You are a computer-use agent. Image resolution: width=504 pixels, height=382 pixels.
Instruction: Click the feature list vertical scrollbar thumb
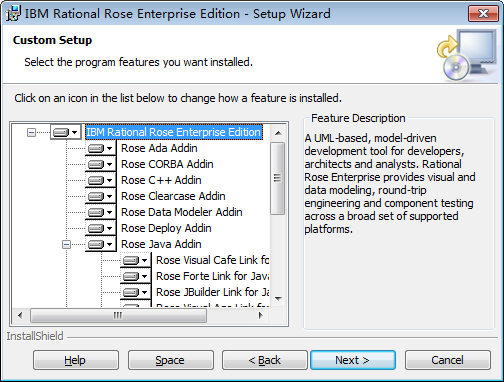[x=278, y=178]
